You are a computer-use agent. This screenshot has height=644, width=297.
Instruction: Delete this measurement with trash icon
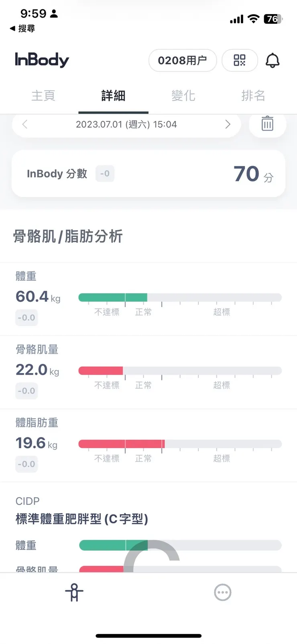point(267,124)
